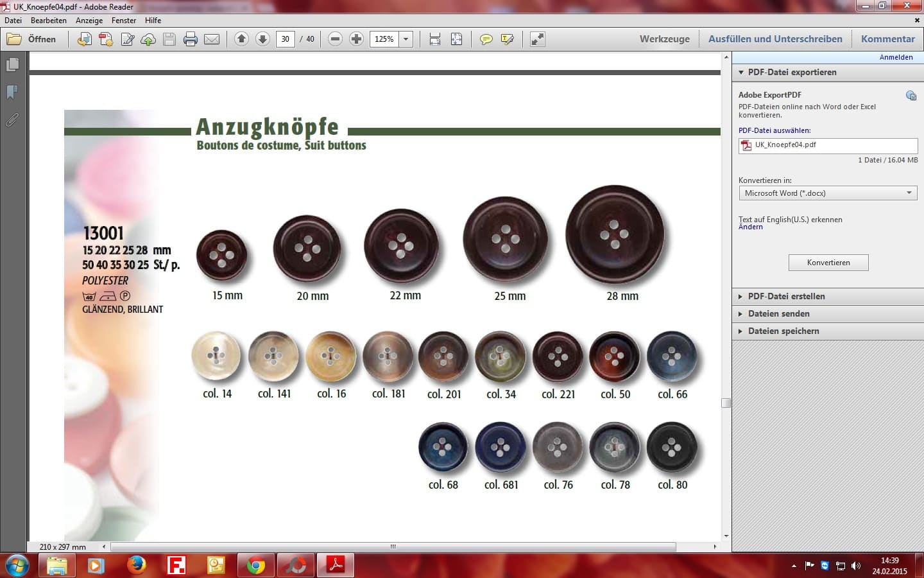Go to previous page with the up arrow
This screenshot has width=924, height=578.
(x=241, y=39)
